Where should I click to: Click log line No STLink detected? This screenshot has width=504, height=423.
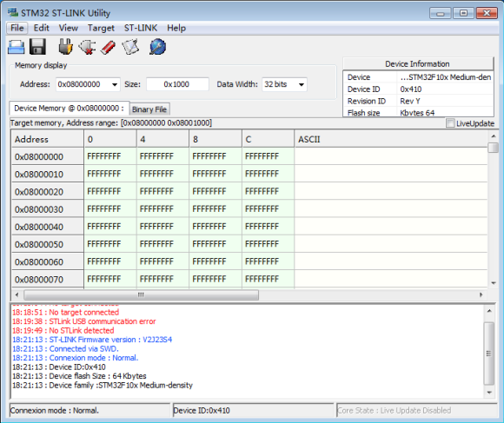tap(63, 331)
